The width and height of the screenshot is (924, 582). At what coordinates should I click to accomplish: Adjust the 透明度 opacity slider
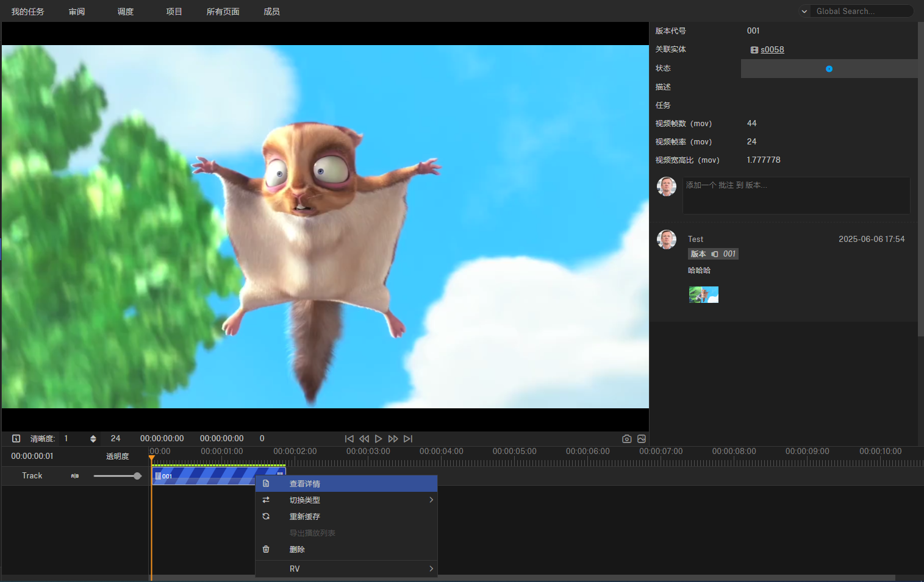coord(118,476)
